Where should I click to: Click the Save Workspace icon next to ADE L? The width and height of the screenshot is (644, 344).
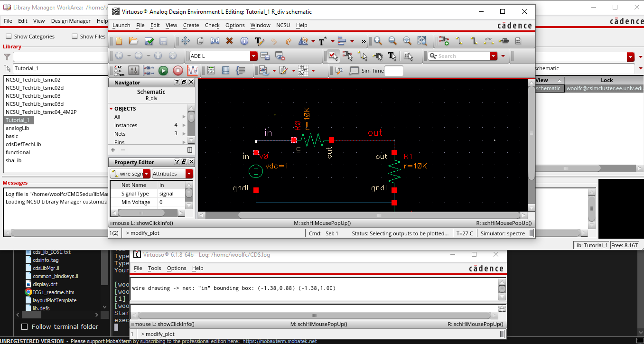(265, 56)
